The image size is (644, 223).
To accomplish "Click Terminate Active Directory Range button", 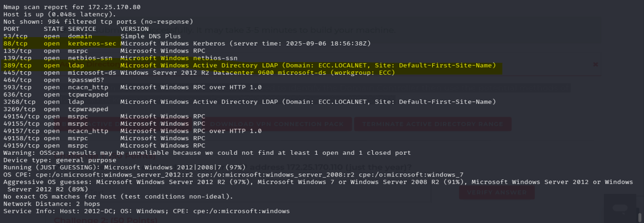I will (432, 124).
